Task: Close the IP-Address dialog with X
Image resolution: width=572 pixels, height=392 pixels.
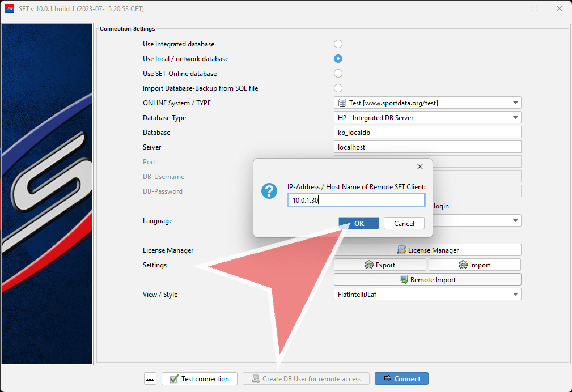Action: tap(420, 167)
